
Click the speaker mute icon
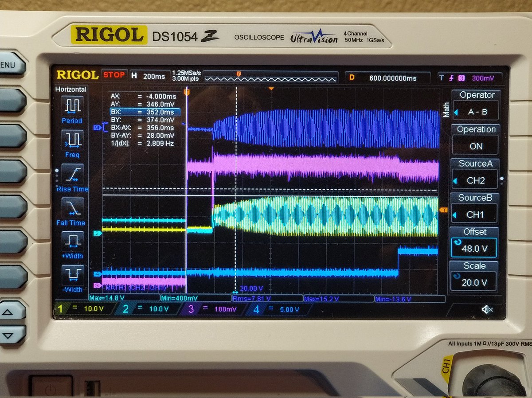(488, 309)
